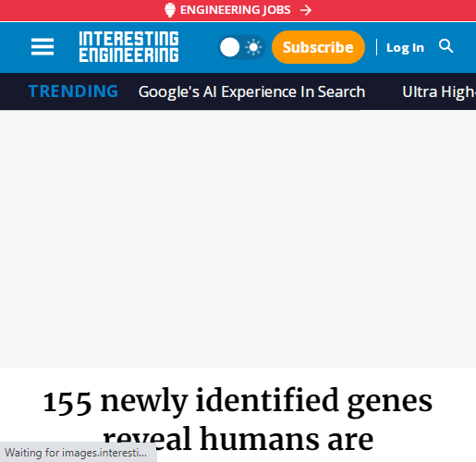476x462 pixels.
Task: Click the ENGINEERING JOBS text in red bar
Action: [x=236, y=10]
